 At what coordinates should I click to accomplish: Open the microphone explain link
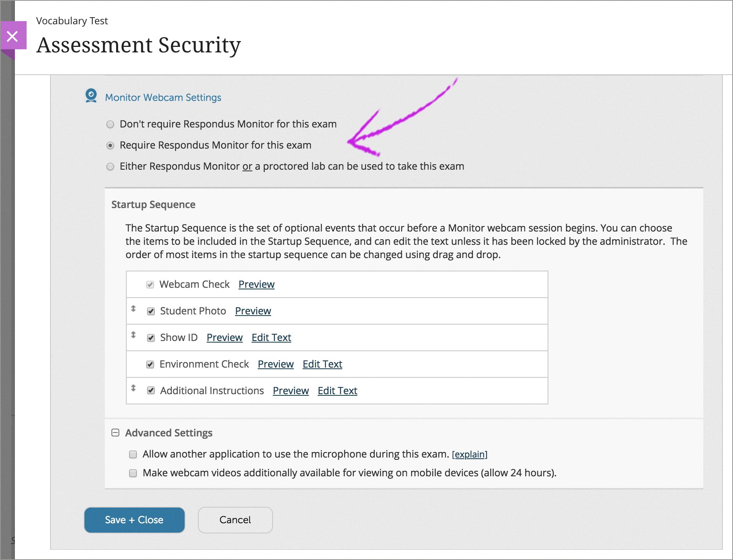point(469,454)
